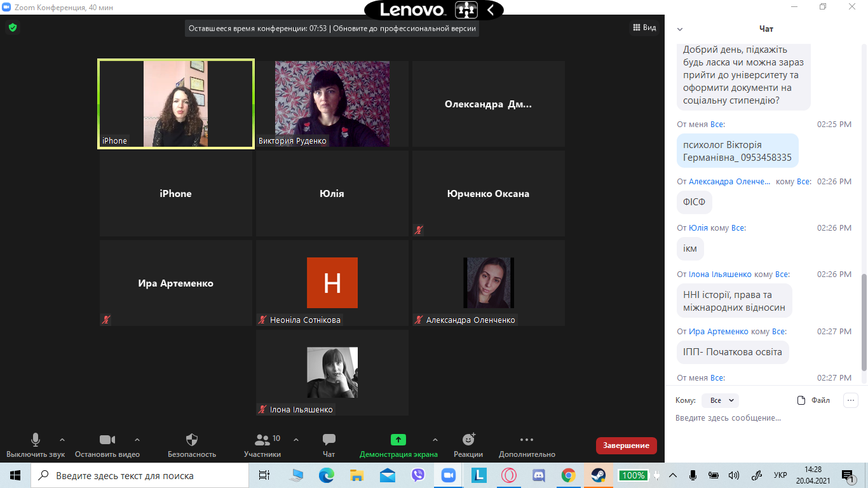This screenshot has width=868, height=488.
Task: Open the Дополнительно more options menu
Action: [527, 445]
